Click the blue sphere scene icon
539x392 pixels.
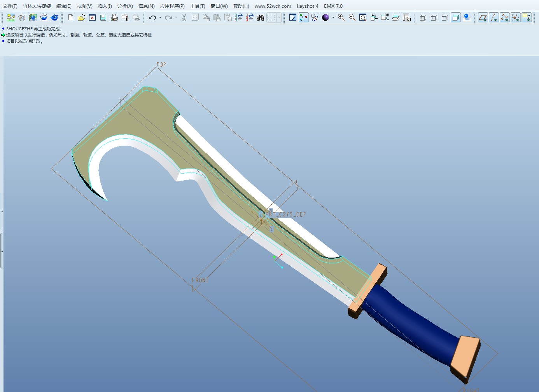[33, 17]
